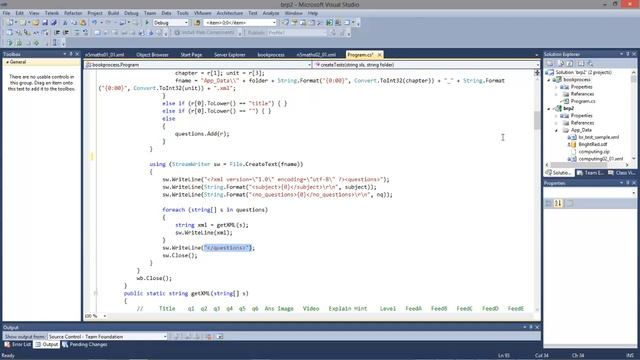Toggle Categorized view in Properties panel
The image size is (640, 360).
(x=549, y=203)
